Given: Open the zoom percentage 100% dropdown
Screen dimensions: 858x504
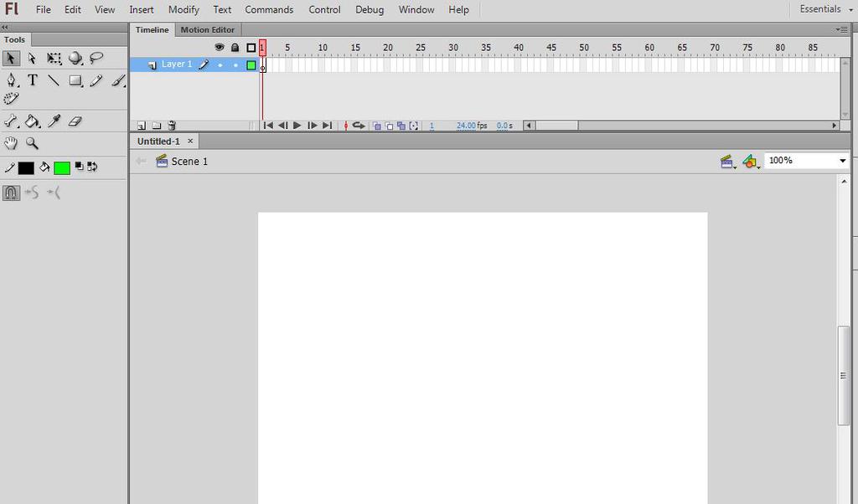Looking at the screenshot, I should pyautogui.click(x=843, y=161).
